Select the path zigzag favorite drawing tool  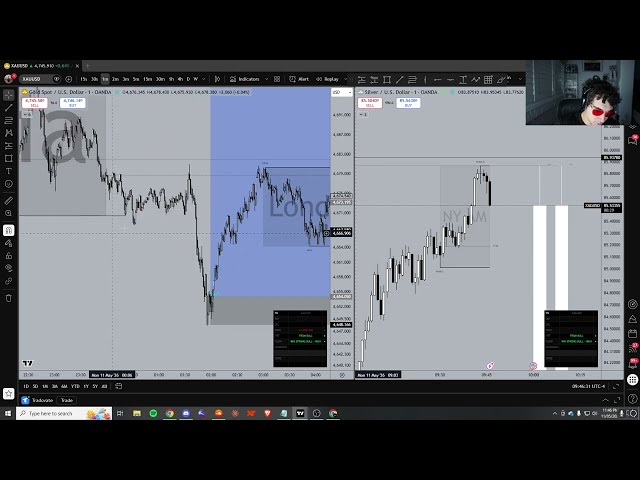point(476,80)
